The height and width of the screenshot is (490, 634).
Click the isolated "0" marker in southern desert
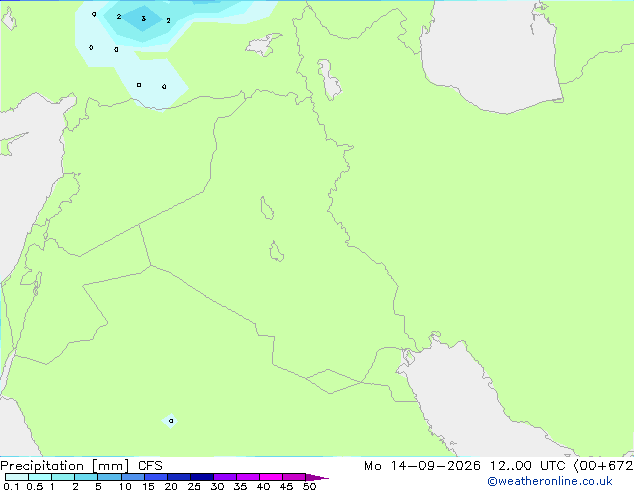point(171,421)
